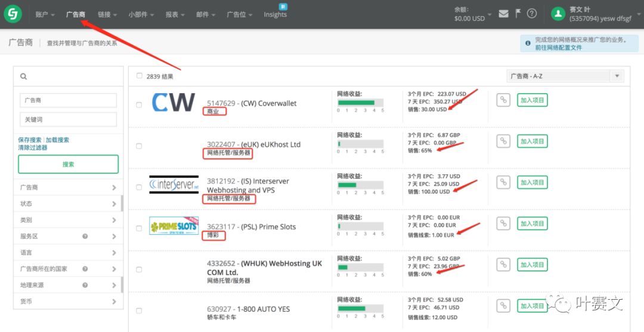Open the 账户 menu
644x332 pixels.
tap(45, 14)
